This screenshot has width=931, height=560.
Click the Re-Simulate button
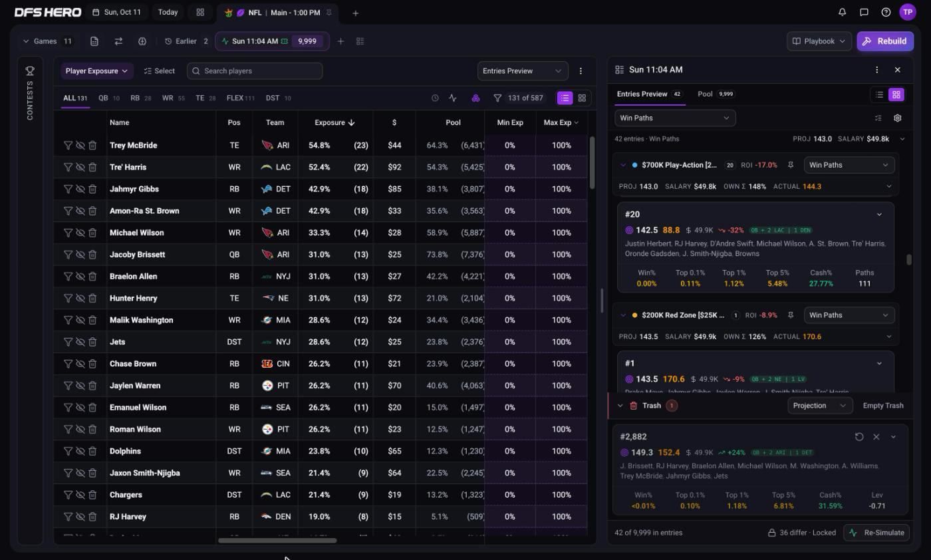(x=878, y=533)
